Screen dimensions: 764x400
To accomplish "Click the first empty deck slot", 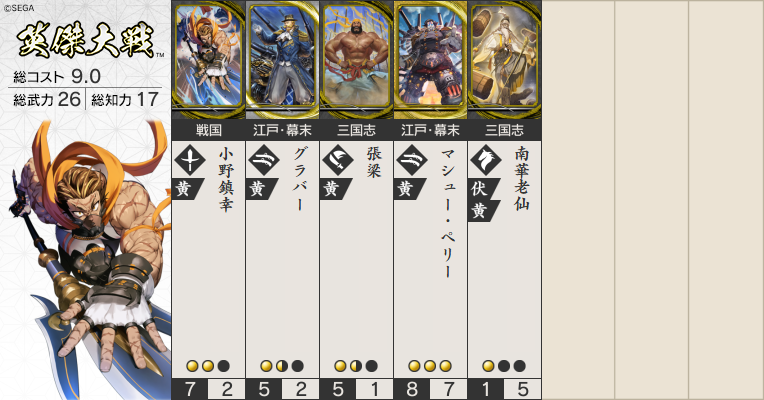I will [x=578, y=200].
